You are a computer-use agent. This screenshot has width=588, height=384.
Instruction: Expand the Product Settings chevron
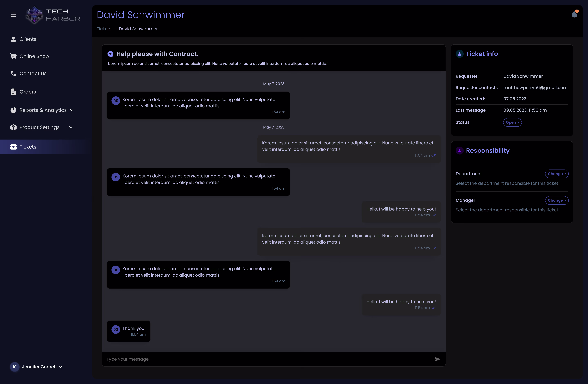pyautogui.click(x=71, y=127)
